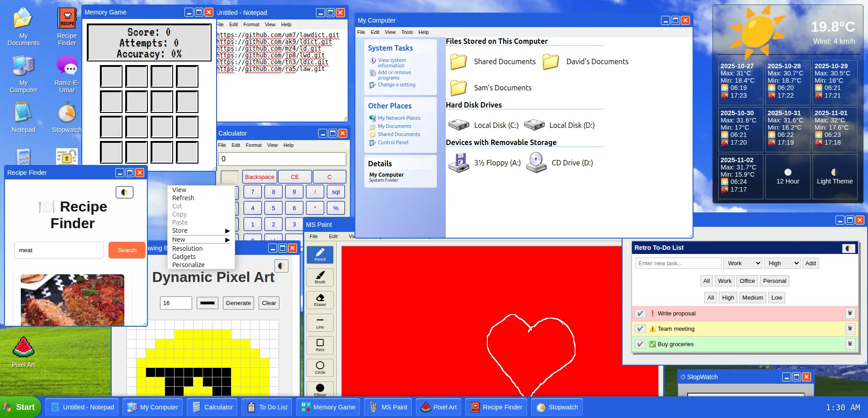
Task: Launch Memory Game from the taskbar
Action: pyautogui.click(x=328, y=407)
